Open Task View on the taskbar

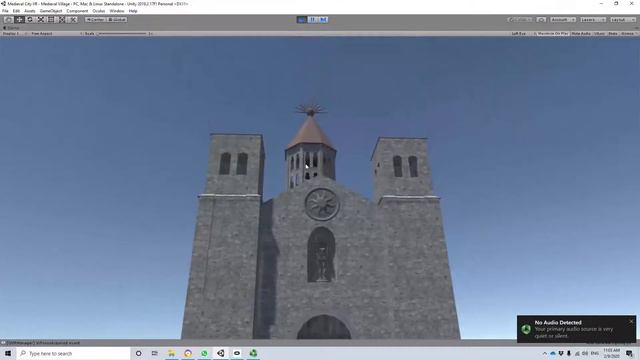pyautogui.click(x=155, y=353)
